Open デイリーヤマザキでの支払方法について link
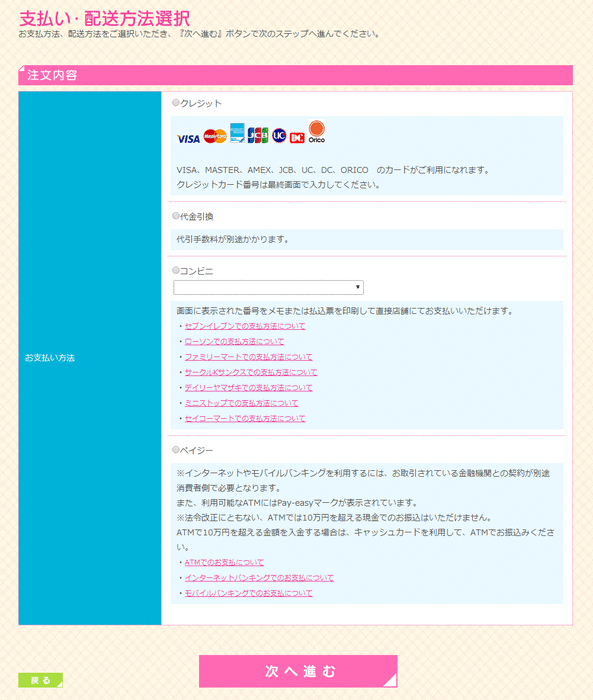Image resolution: width=593 pixels, height=700 pixels. point(248,388)
